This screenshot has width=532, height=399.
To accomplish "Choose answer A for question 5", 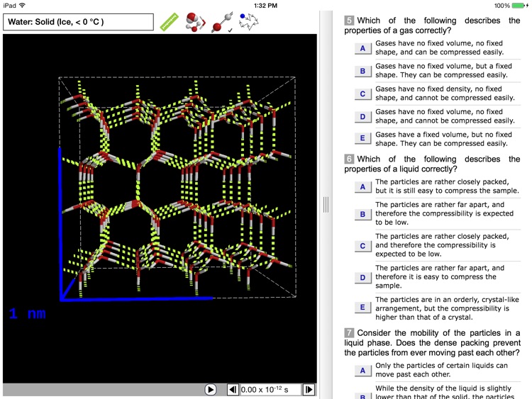I will (x=362, y=48).
